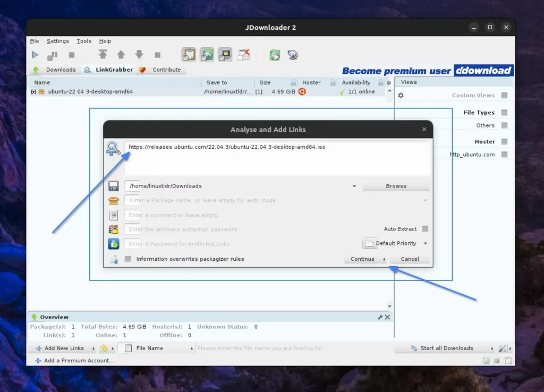This screenshot has width=544, height=392.
Task: Click Views panel settings gear icon
Action: (401, 96)
